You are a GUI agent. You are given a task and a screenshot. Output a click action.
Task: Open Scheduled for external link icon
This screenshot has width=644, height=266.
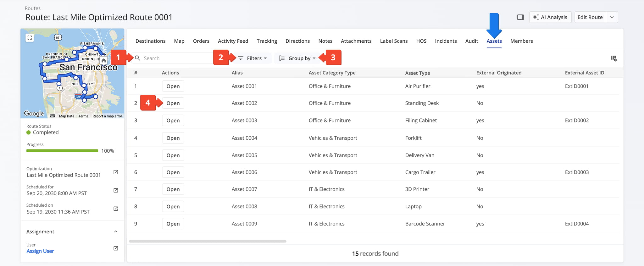tap(116, 190)
